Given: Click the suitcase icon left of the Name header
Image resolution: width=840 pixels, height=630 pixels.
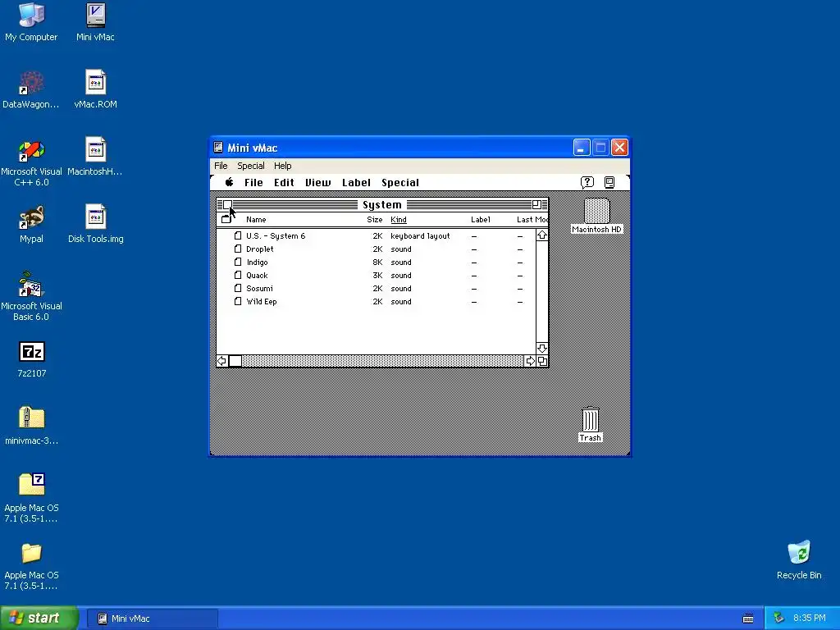Looking at the screenshot, I should [x=226, y=219].
